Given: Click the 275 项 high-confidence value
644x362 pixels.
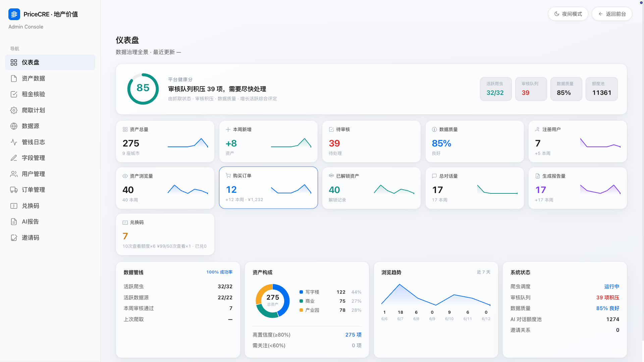Looking at the screenshot, I should coord(353,335).
